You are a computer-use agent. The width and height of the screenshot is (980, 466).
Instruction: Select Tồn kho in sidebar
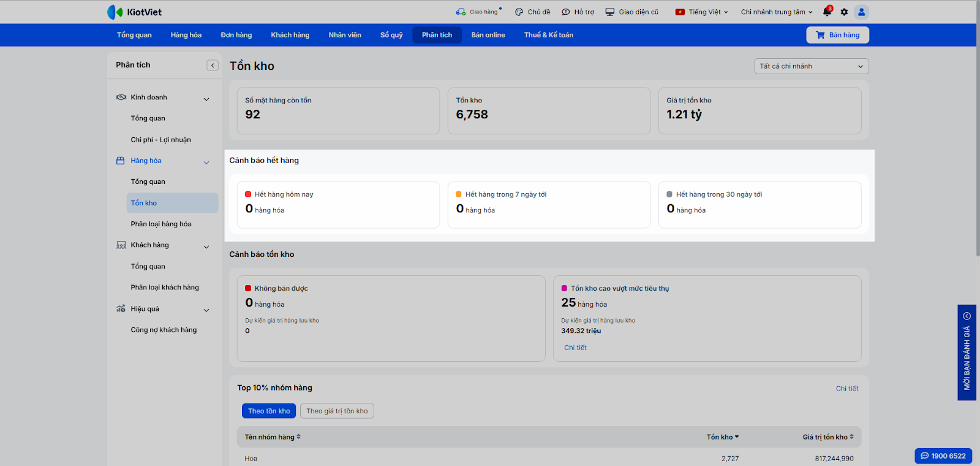point(172,203)
